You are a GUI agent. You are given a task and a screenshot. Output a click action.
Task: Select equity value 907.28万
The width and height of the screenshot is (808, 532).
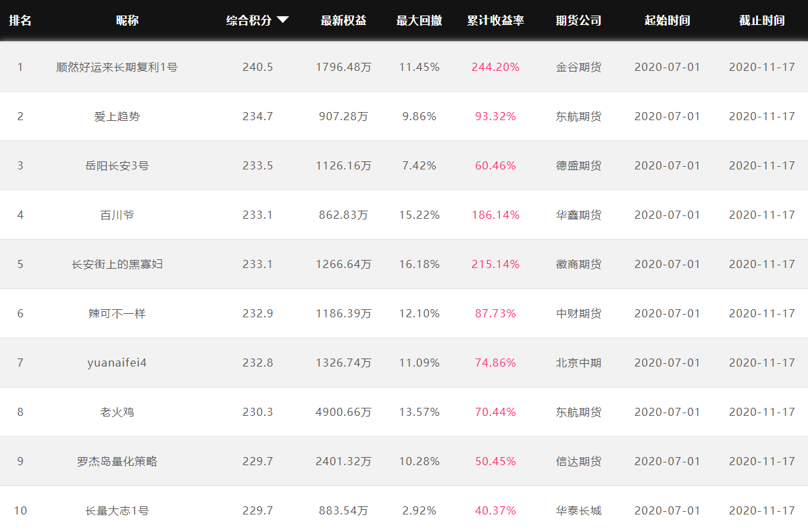point(343,116)
